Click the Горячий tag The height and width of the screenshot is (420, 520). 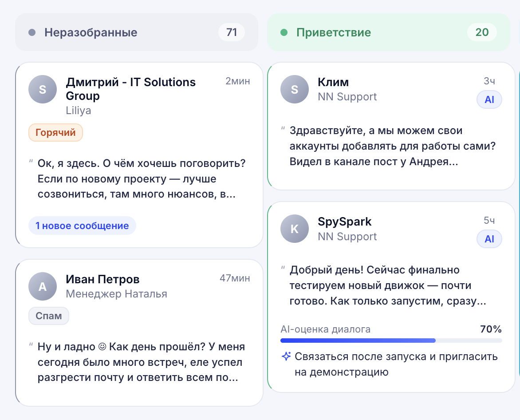click(x=55, y=132)
